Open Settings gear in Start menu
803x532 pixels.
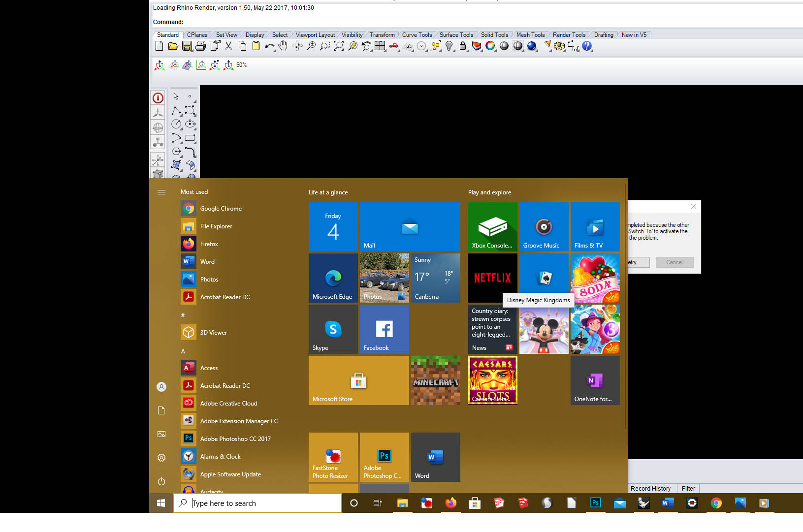coord(161,458)
